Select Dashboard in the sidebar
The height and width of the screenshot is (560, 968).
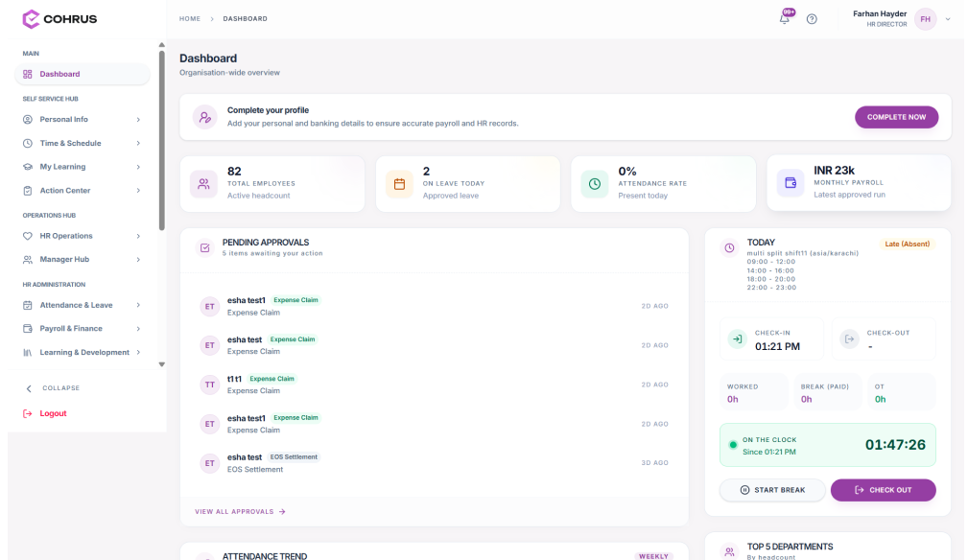point(83,74)
